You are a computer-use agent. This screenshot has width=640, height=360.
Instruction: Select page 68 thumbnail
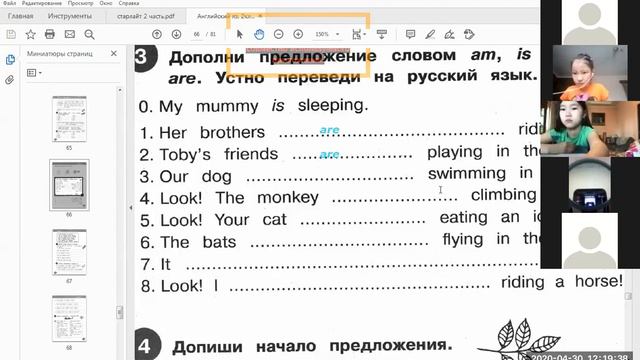[69, 318]
